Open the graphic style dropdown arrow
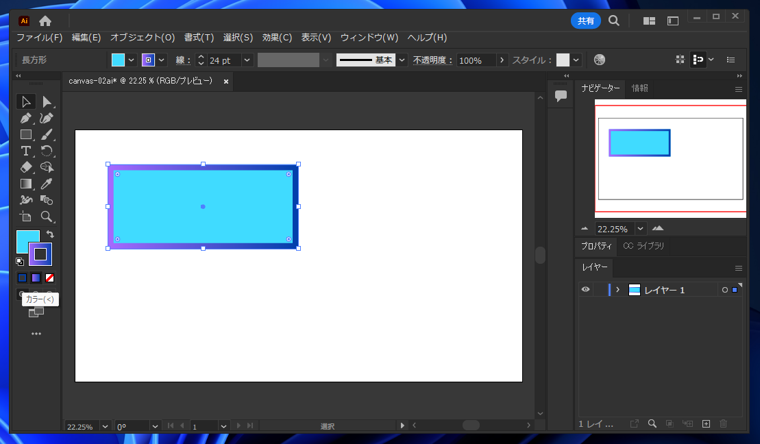Viewport: 760px width, 444px height. point(576,60)
